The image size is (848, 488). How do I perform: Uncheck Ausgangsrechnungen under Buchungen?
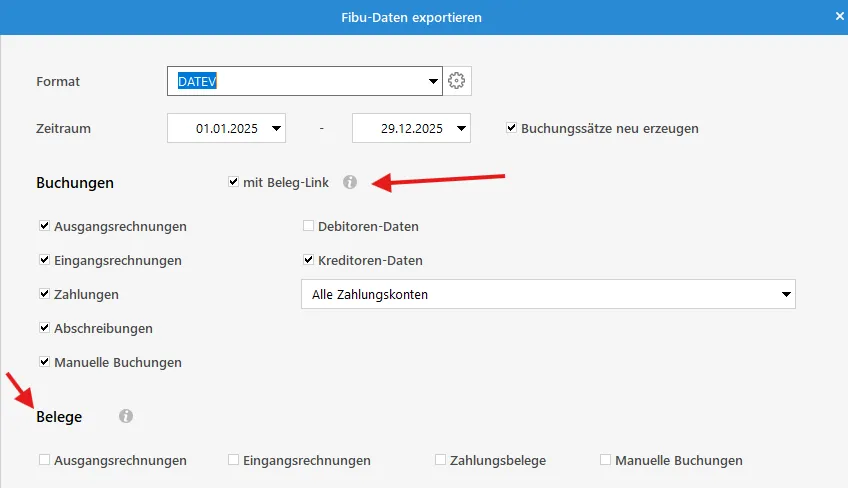click(x=45, y=226)
